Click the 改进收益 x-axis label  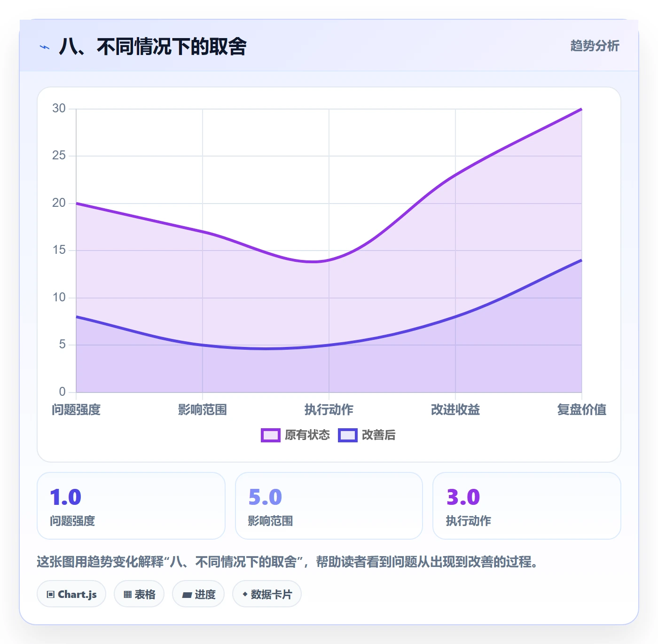pos(455,410)
